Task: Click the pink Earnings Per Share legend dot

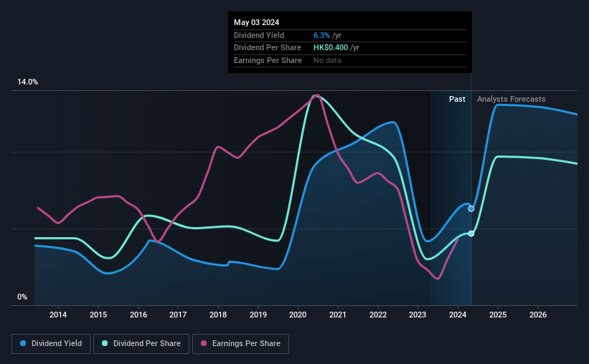Action: click(204, 343)
